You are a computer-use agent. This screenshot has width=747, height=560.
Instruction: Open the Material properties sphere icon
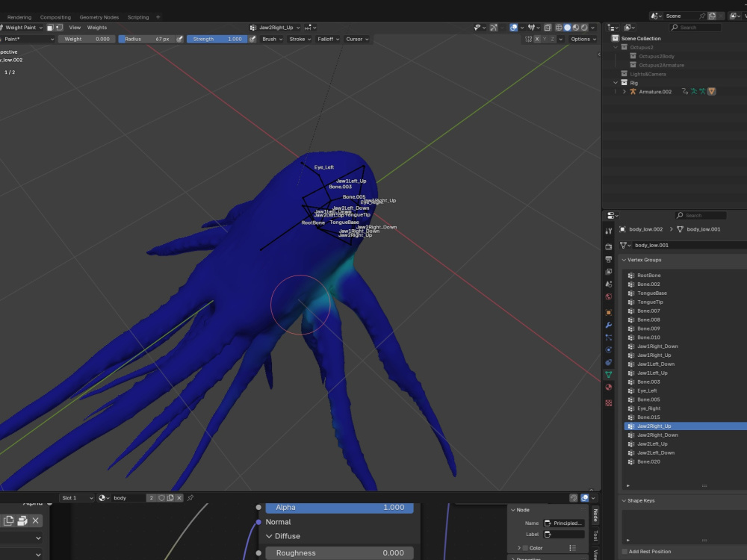click(608, 387)
